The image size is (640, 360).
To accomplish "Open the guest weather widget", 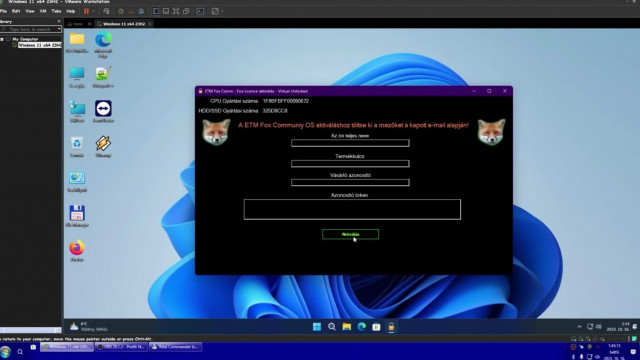I will coord(88,327).
